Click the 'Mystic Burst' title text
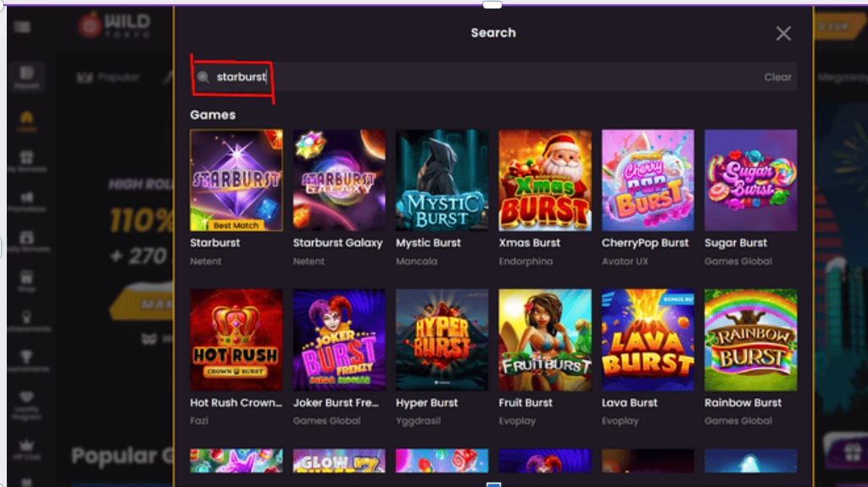The height and width of the screenshot is (487, 868). click(x=428, y=243)
